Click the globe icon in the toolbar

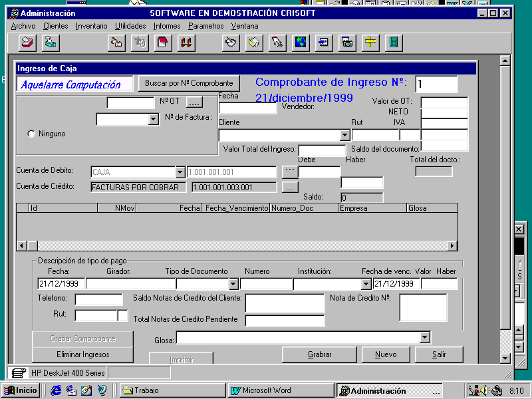coord(301,43)
